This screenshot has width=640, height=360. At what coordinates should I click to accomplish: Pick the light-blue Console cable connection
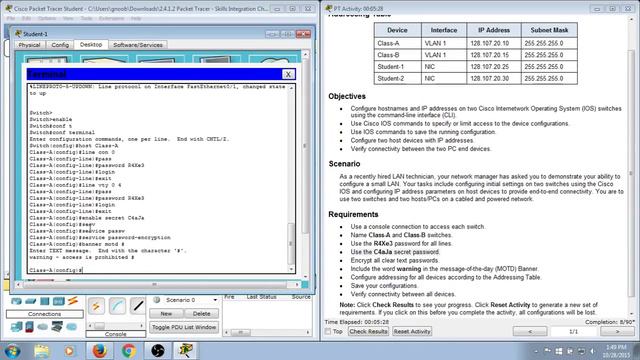(x=117, y=306)
